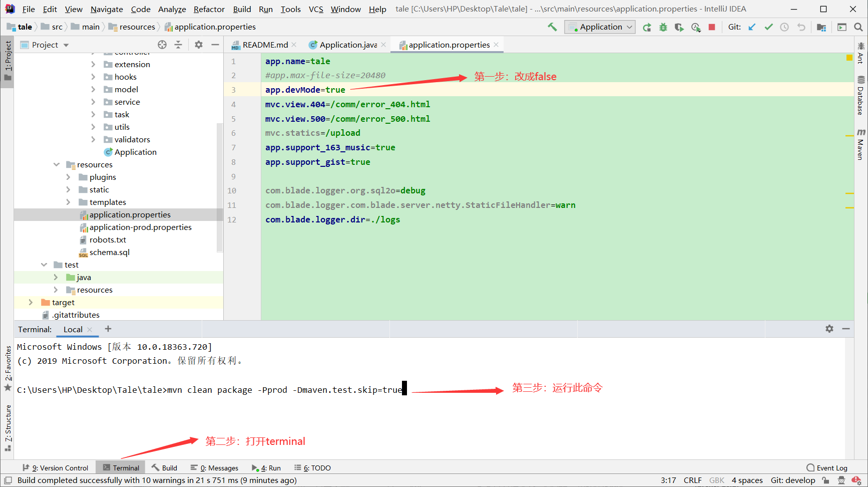Close the application.properties editor tab
868x487 pixels.
(496, 45)
